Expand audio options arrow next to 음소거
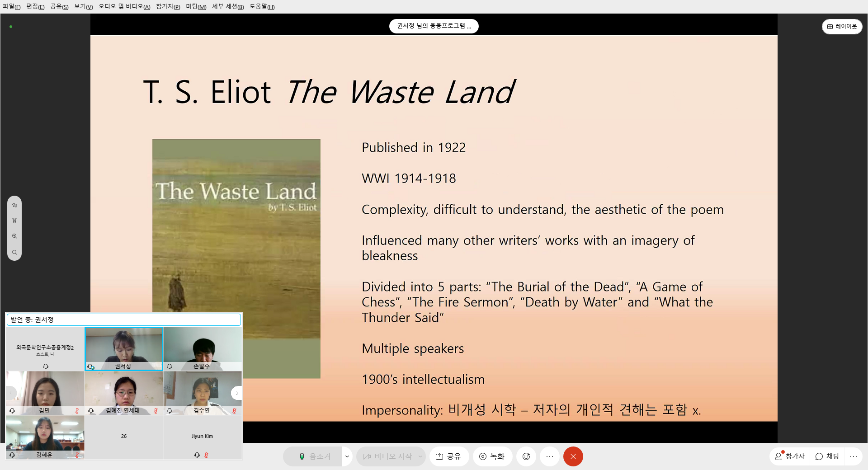This screenshot has width=868, height=470. [x=347, y=456]
